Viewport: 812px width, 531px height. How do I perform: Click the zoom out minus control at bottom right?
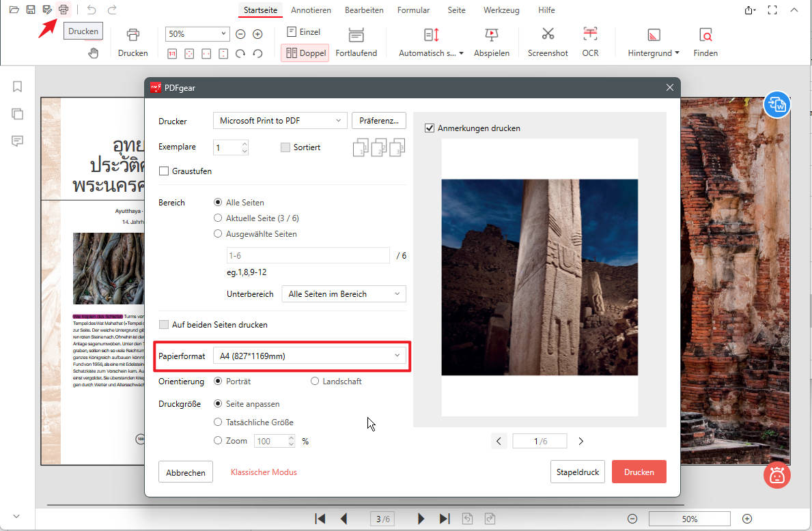[x=632, y=518]
